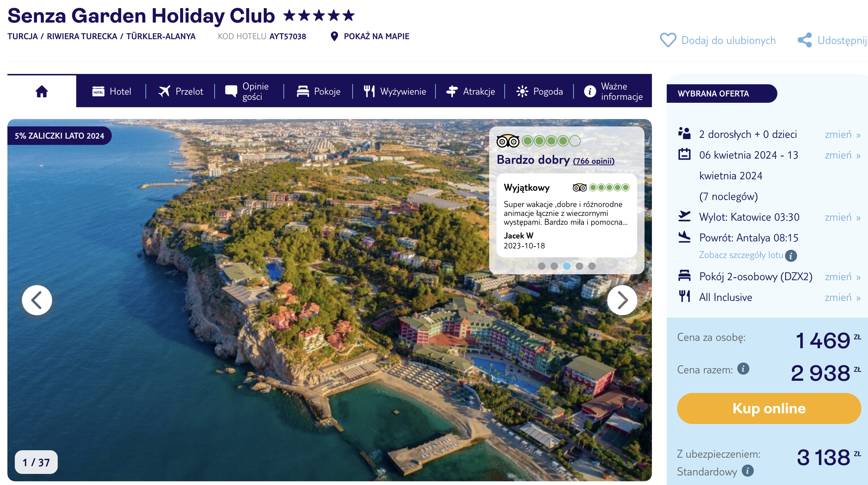Click the TURCJA breadcrumb
The width and height of the screenshot is (868, 485).
click(x=23, y=36)
